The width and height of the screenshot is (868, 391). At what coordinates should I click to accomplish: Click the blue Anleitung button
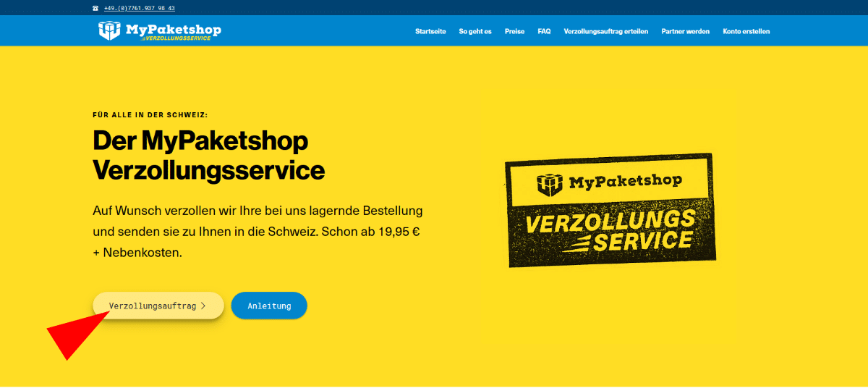click(269, 306)
